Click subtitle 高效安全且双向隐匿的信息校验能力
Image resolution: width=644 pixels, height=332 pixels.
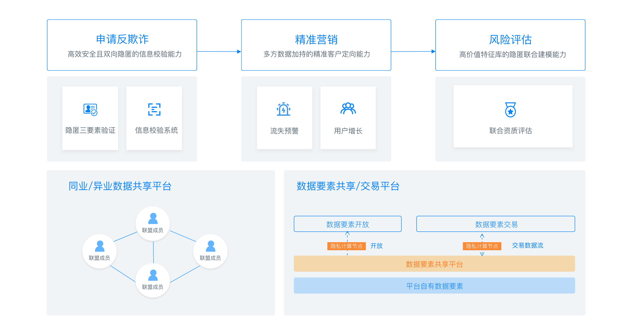pyautogui.click(x=125, y=54)
